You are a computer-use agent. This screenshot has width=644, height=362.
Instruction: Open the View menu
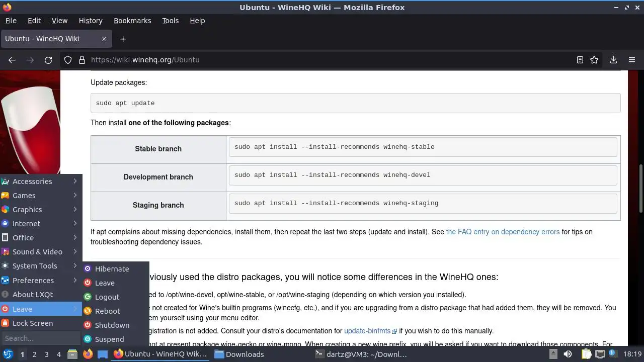point(59,21)
